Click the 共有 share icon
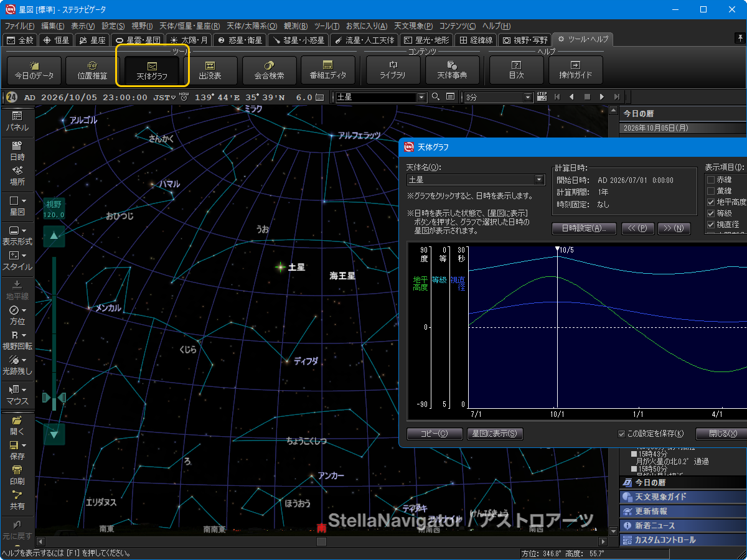The image size is (747, 560). 17,500
